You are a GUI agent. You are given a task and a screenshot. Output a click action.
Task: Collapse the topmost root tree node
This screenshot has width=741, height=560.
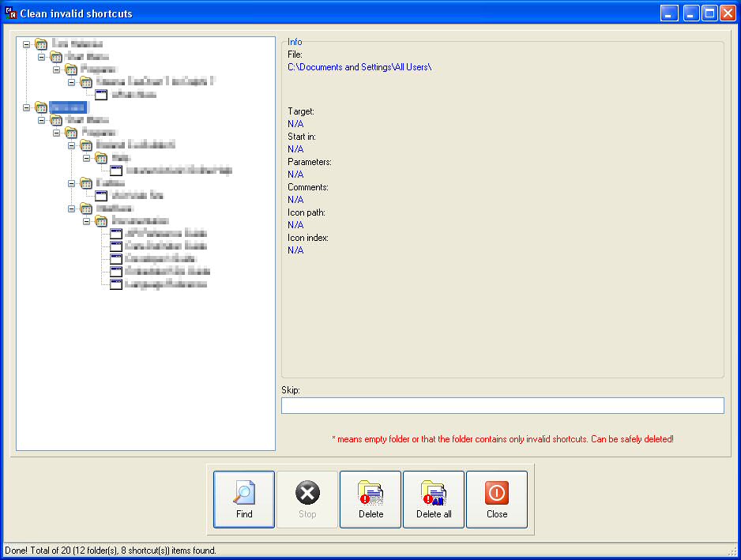pos(27,44)
